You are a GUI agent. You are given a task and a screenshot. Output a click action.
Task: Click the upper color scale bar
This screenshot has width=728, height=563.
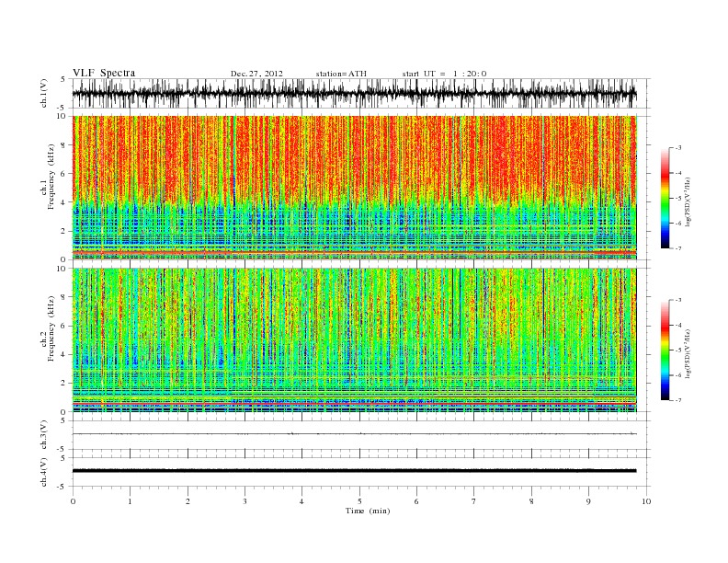[665, 198]
